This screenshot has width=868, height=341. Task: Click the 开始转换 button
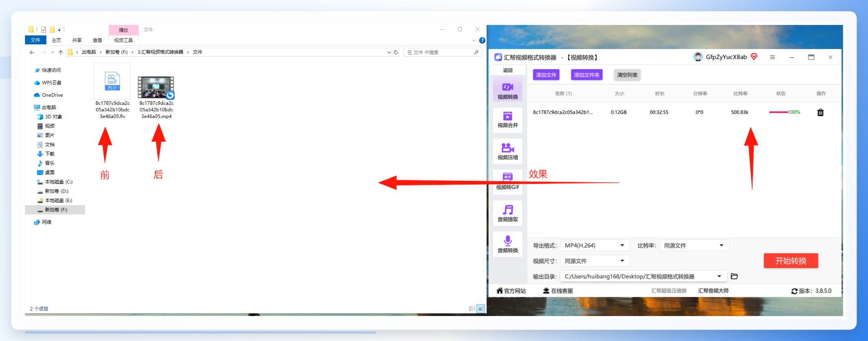(791, 261)
